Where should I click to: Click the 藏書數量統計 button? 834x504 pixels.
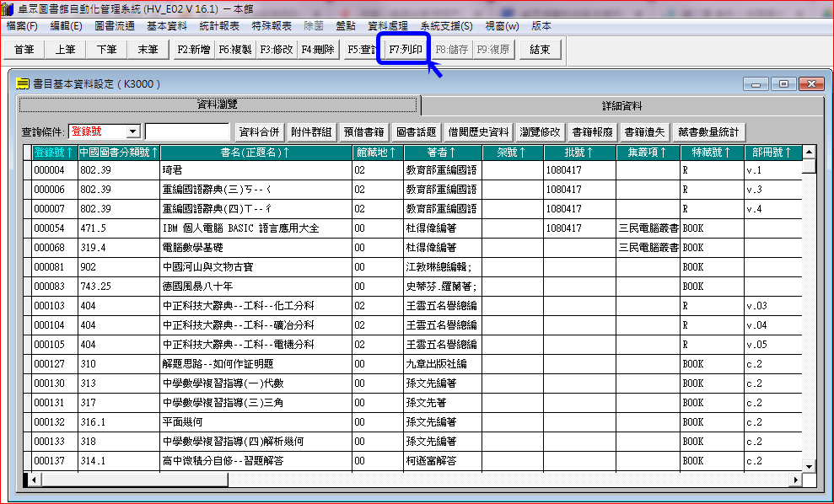(x=708, y=131)
